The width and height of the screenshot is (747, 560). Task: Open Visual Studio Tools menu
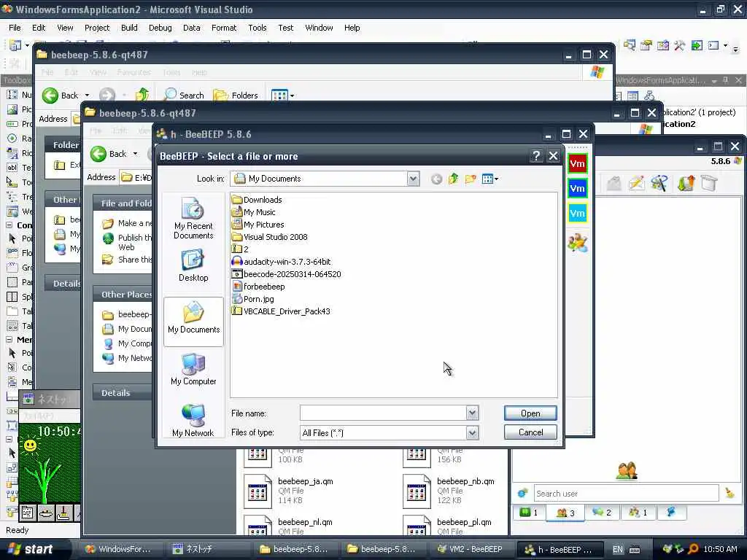pyautogui.click(x=258, y=28)
